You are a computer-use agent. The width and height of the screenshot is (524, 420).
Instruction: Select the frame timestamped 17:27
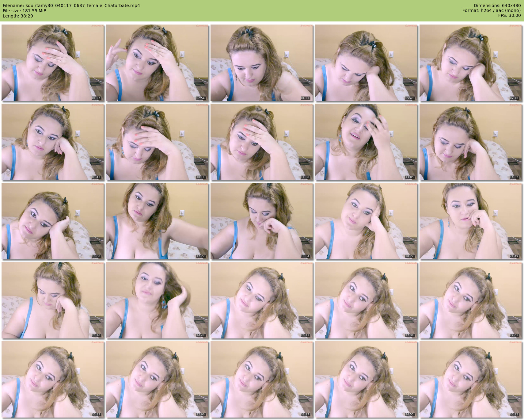pos(157,221)
